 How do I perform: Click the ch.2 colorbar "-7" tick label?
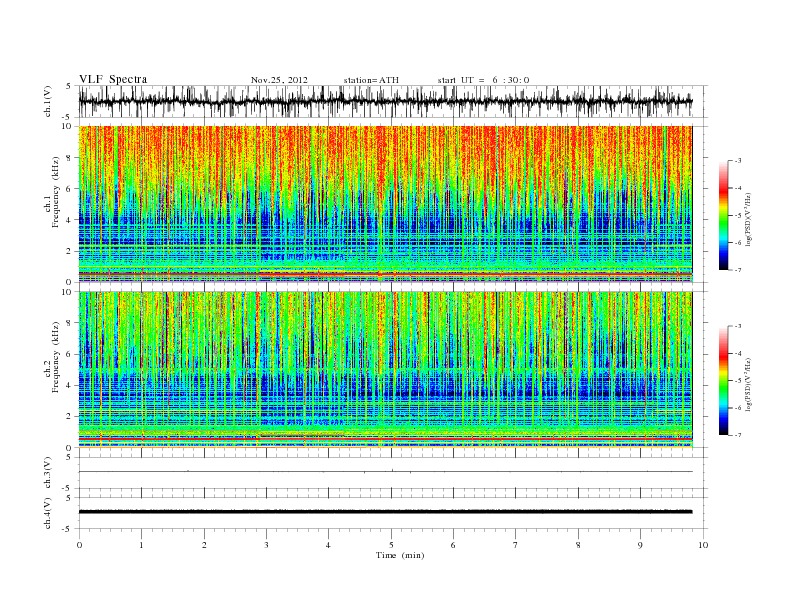(738, 435)
